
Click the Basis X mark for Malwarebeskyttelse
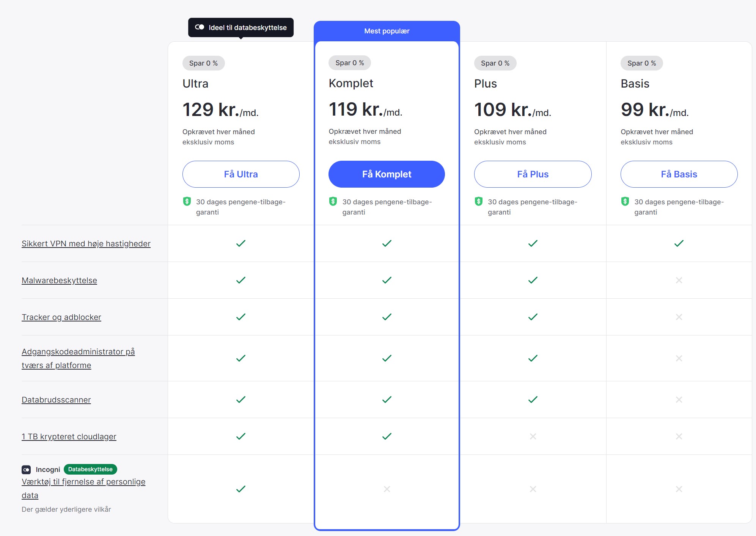point(679,280)
